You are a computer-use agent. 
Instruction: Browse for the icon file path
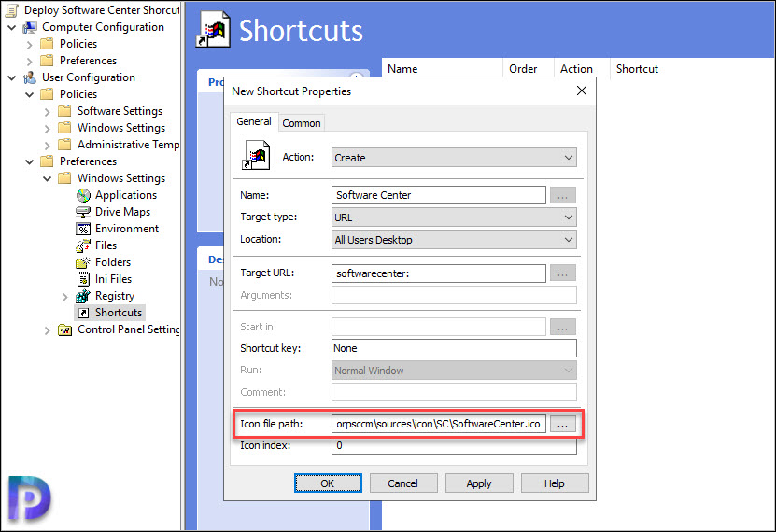tap(562, 425)
